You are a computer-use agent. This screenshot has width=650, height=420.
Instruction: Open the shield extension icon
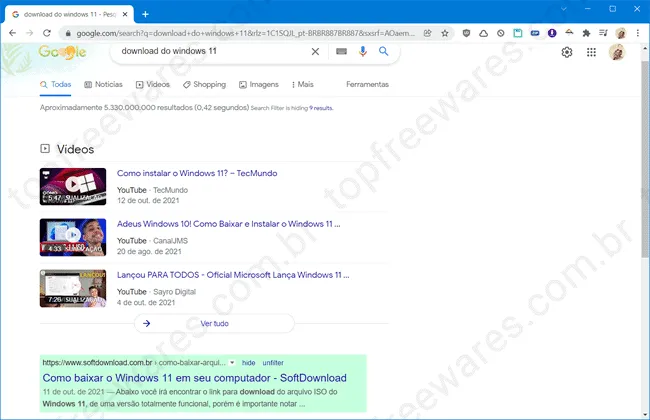(466, 33)
